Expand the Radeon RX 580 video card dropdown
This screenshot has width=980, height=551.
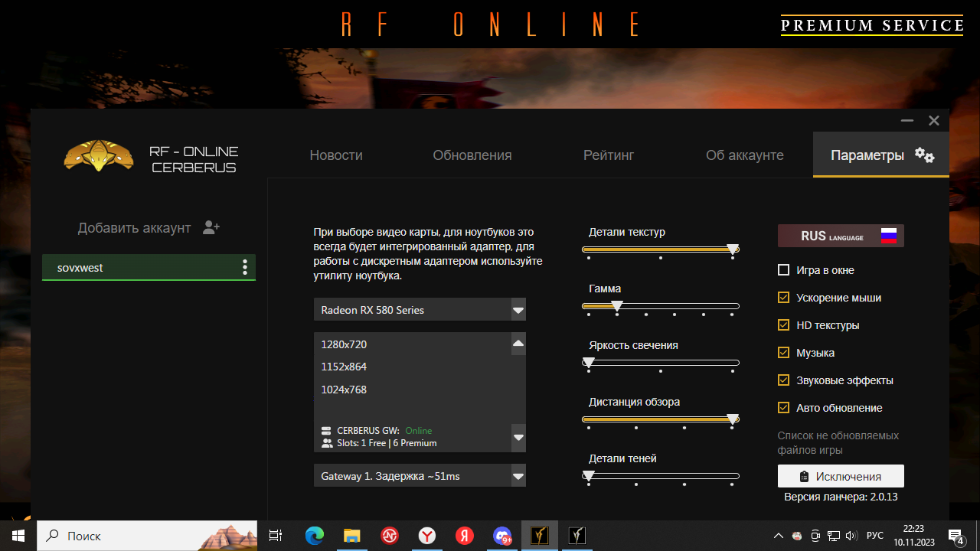pos(518,310)
